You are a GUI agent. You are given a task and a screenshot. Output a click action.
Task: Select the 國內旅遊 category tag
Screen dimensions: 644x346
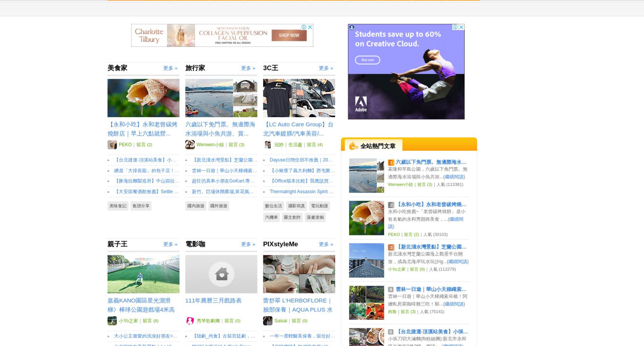pyautogui.click(x=196, y=206)
